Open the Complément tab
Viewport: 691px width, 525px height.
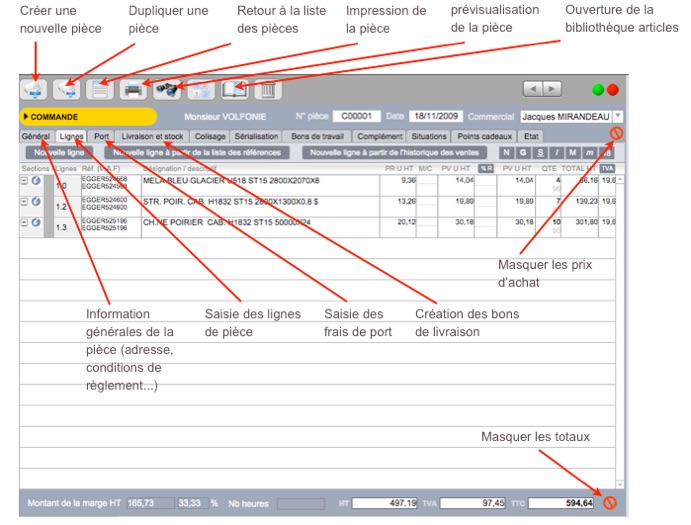tap(380, 136)
